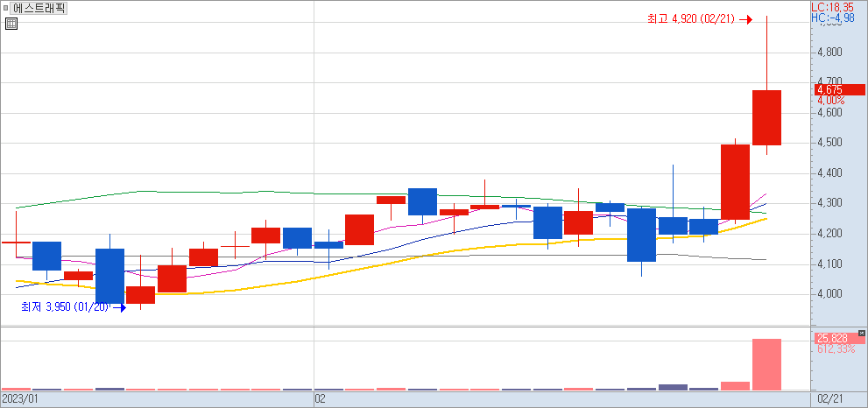This screenshot has height=408, width=868.
Task: Click the 4.00% change rate label
Action: pyautogui.click(x=829, y=101)
